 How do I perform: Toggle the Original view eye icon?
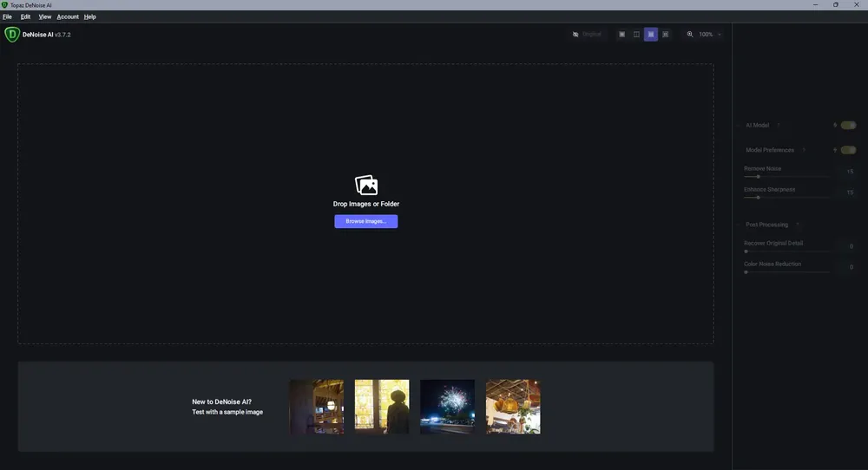(575, 35)
